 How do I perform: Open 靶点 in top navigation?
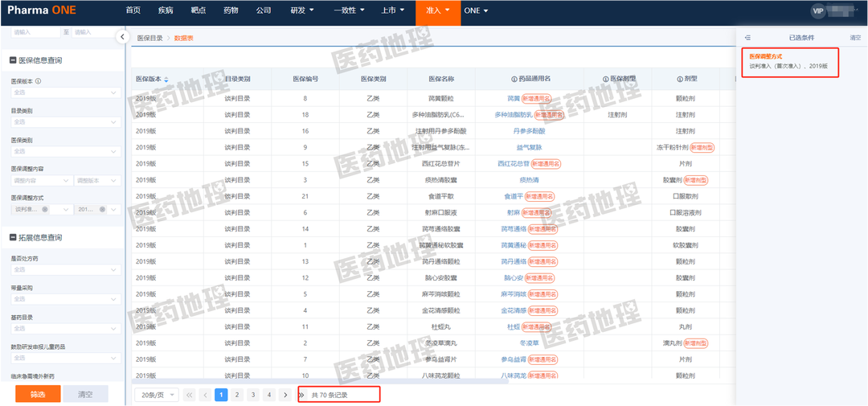click(198, 10)
